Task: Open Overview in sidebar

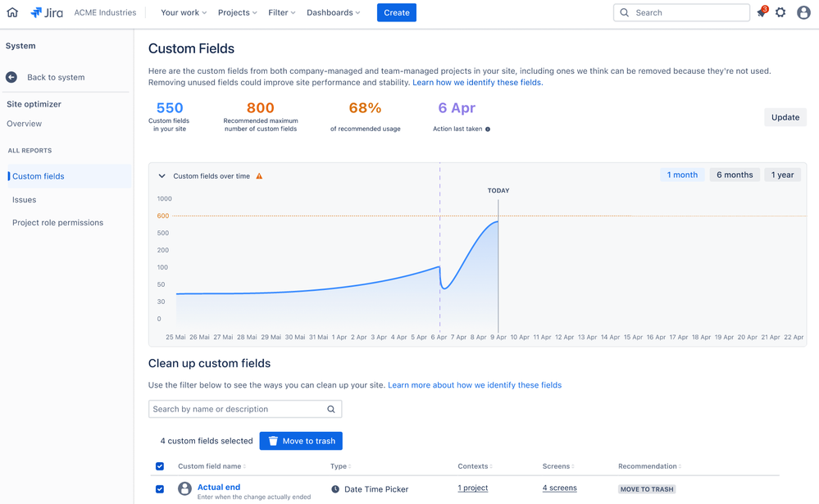Action: point(24,124)
